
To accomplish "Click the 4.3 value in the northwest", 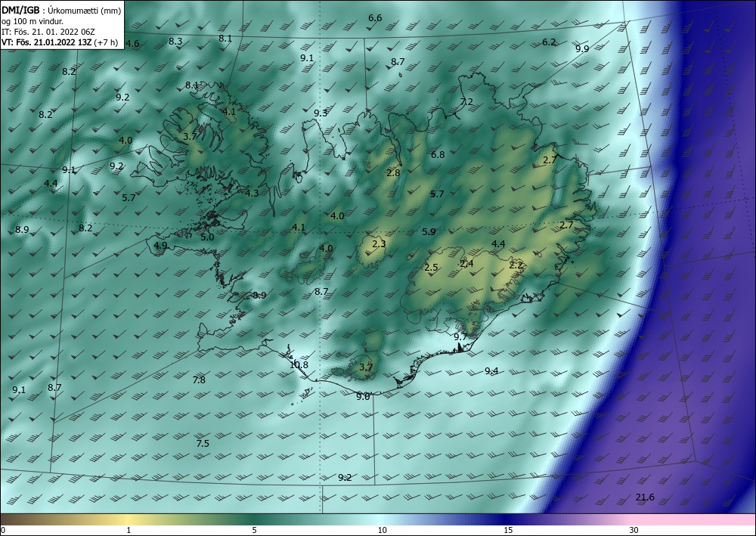I will click(x=252, y=194).
